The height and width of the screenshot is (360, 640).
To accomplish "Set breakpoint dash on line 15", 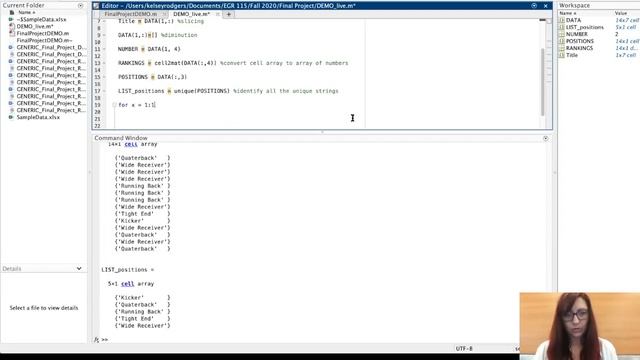I will pos(104,77).
